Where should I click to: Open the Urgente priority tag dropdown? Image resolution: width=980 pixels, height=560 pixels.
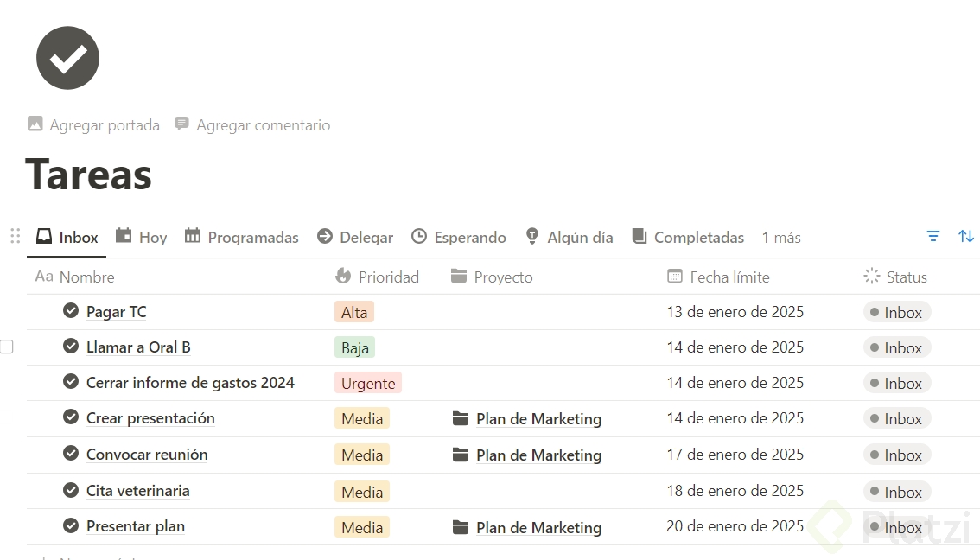click(368, 383)
